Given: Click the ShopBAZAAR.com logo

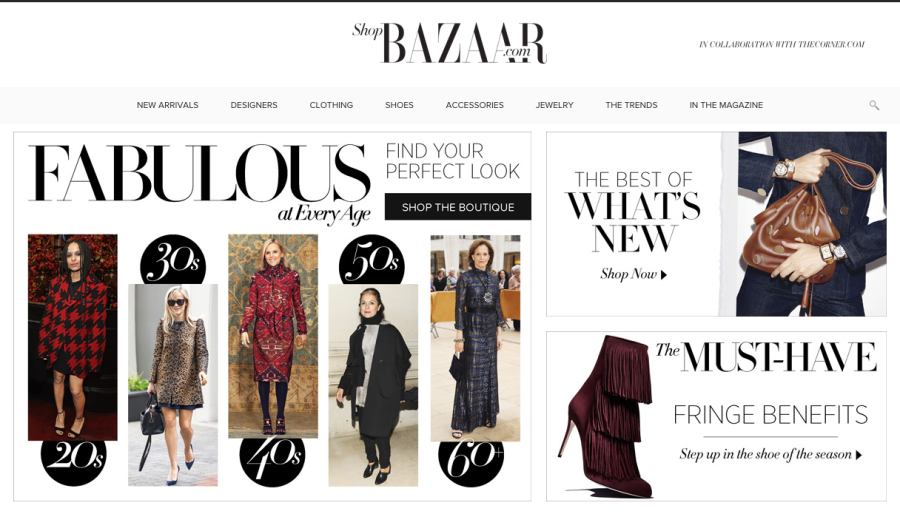Looking at the screenshot, I should click(449, 43).
